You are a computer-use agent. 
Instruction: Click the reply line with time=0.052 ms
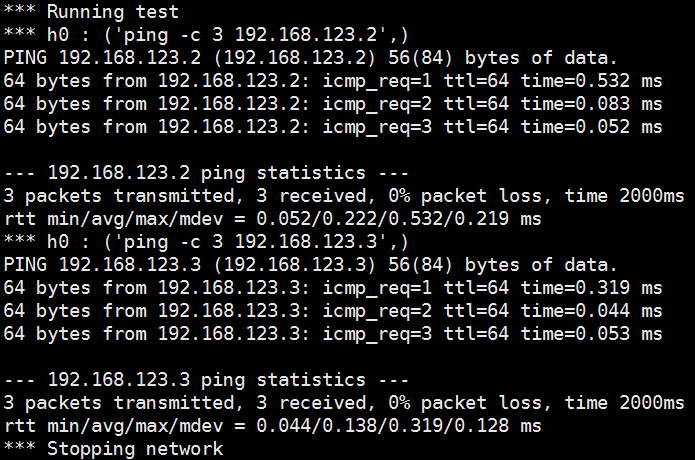(333, 127)
